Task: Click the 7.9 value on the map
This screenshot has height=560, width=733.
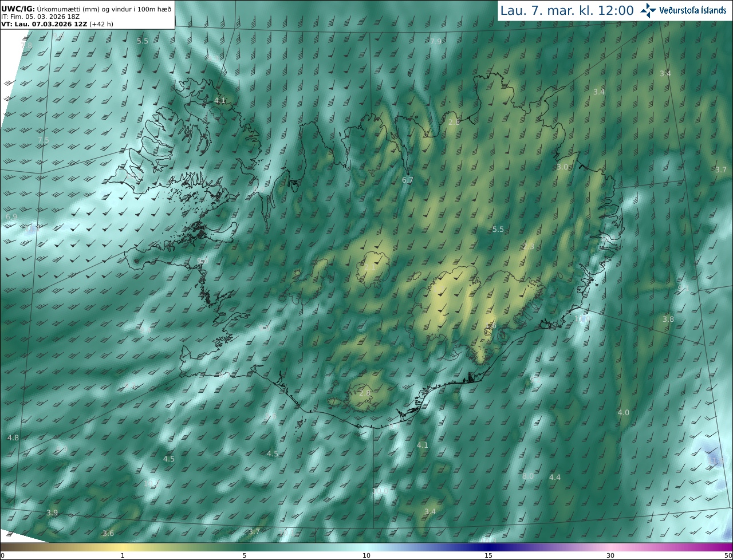Action: 436,42
